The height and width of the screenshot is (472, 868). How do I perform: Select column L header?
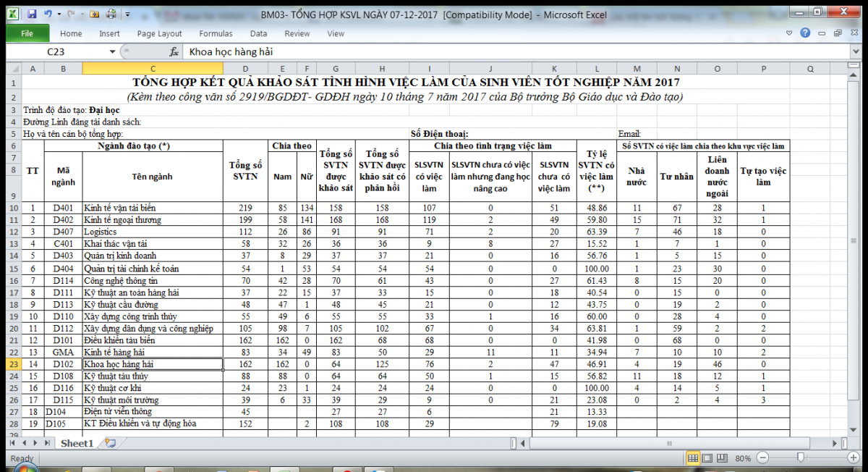click(597, 68)
